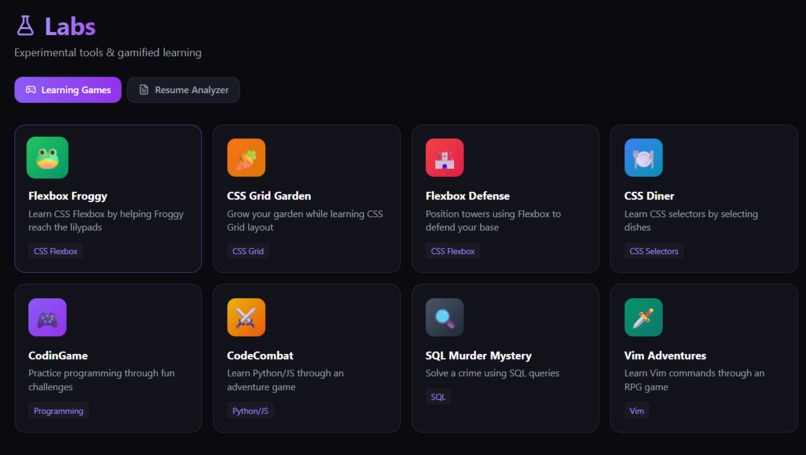Click the Python/JS tag
806x455 pixels.
click(250, 411)
